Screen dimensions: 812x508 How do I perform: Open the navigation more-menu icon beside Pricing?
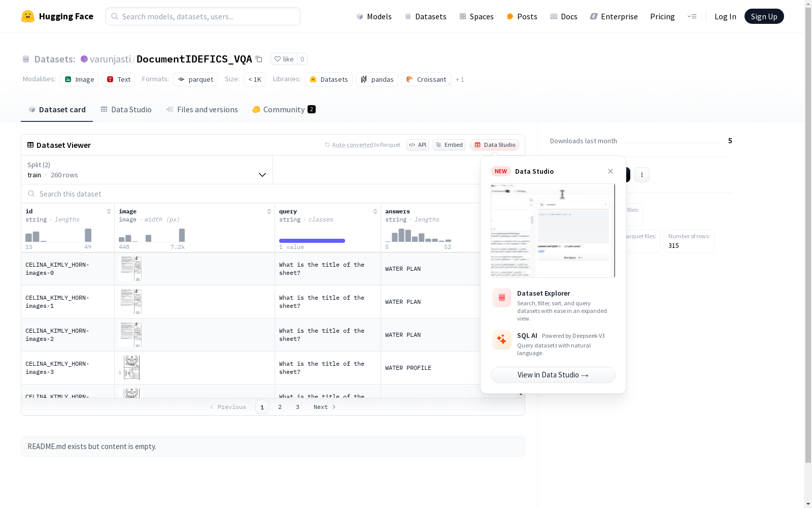pyautogui.click(x=692, y=16)
